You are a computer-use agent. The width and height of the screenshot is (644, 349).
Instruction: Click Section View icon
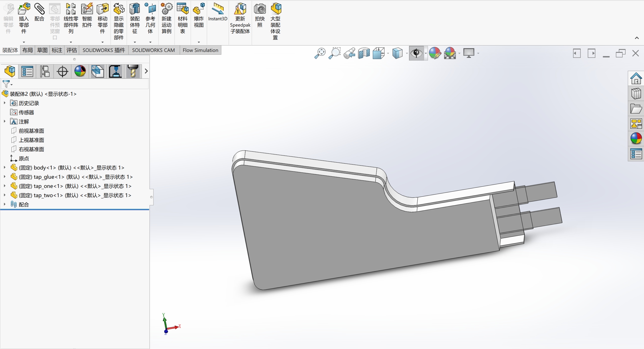pyautogui.click(x=364, y=53)
